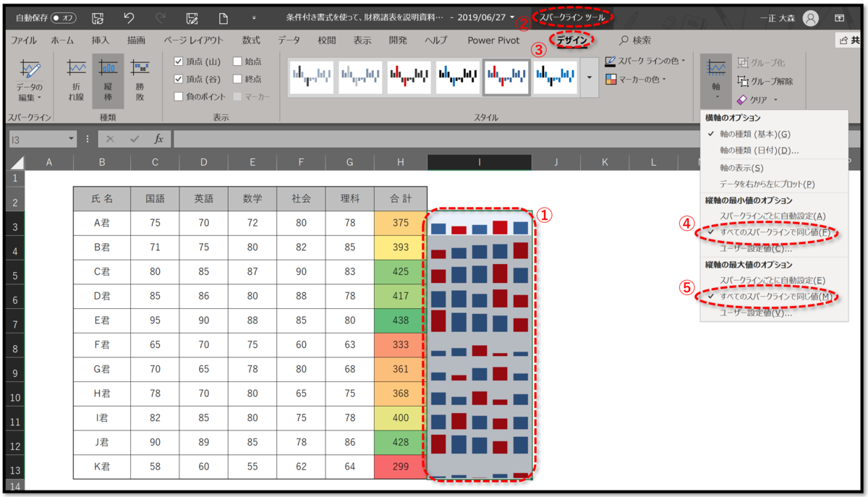Click the グループ化 button
The image size is (868, 497).
coord(761,63)
